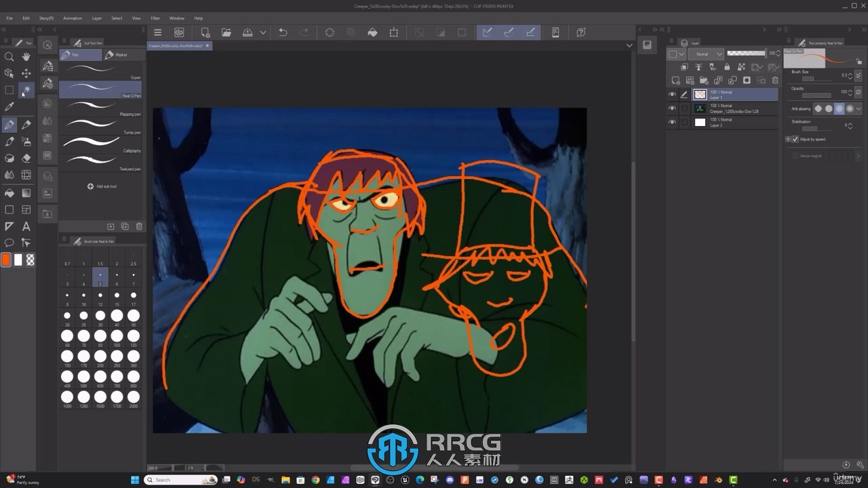Screen dimensions: 868x488
Task: Click Add sub tool button
Action: 102,186
